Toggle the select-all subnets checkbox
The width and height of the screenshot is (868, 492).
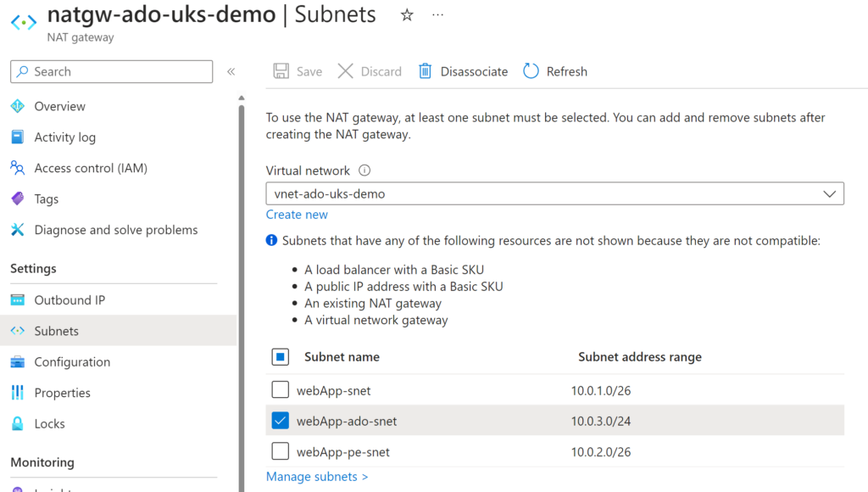click(280, 356)
